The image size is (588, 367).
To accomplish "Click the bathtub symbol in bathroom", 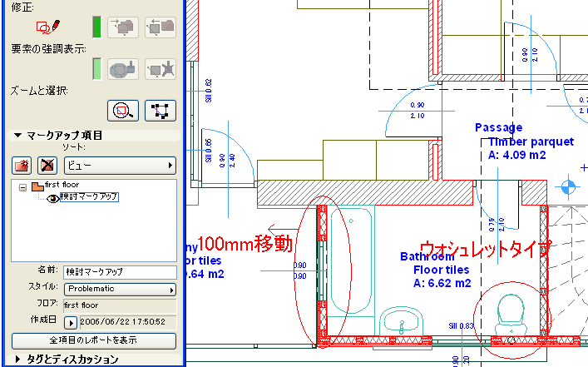I will point(351,260).
